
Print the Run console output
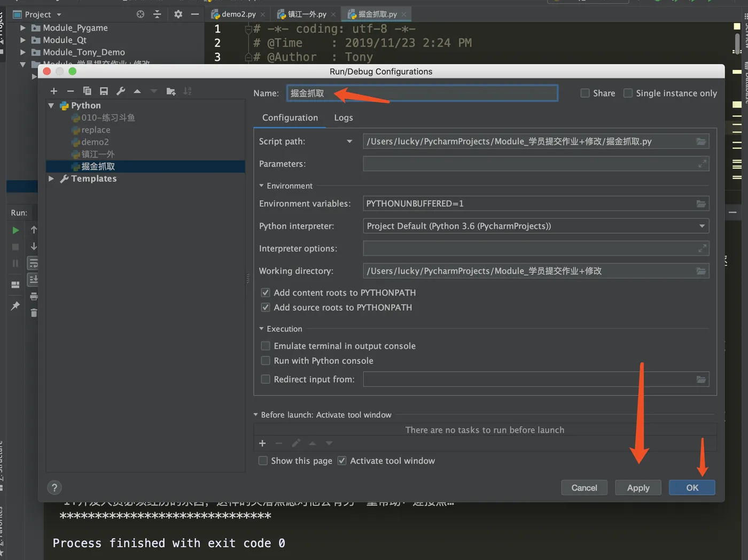(x=34, y=296)
